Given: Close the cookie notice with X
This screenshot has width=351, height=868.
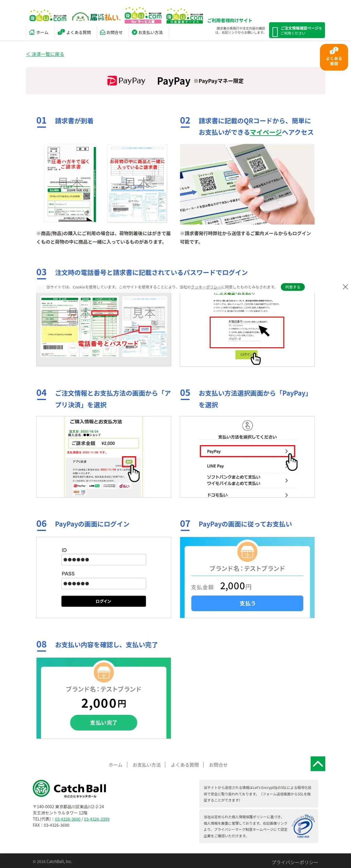Looking at the screenshot, I should (x=345, y=287).
